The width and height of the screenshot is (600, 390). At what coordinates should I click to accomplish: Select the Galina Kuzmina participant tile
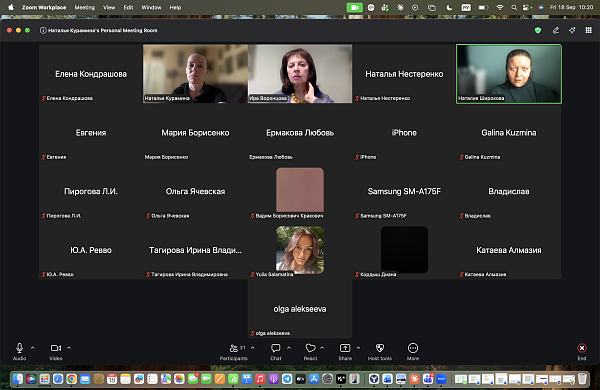point(509,132)
